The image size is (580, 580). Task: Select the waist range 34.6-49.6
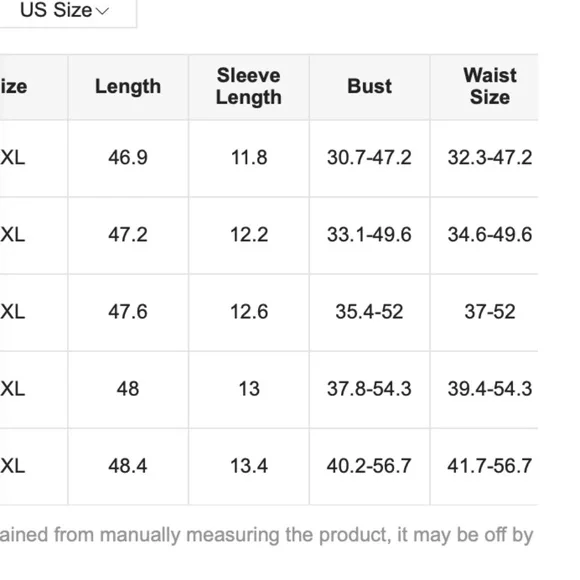(490, 235)
